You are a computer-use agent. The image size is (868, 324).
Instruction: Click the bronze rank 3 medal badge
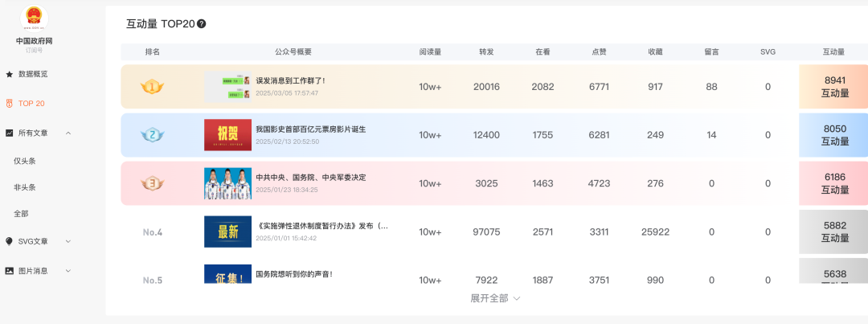[x=152, y=183]
